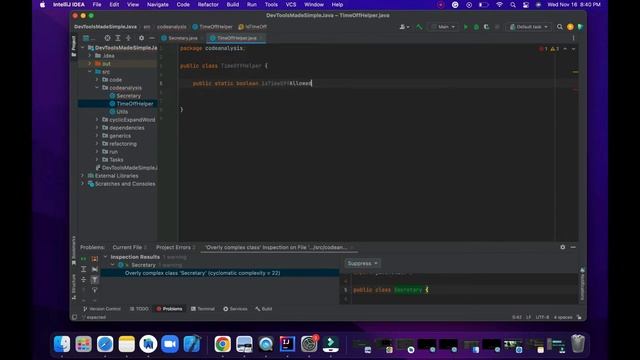Open Build tool window

click(x=264, y=309)
